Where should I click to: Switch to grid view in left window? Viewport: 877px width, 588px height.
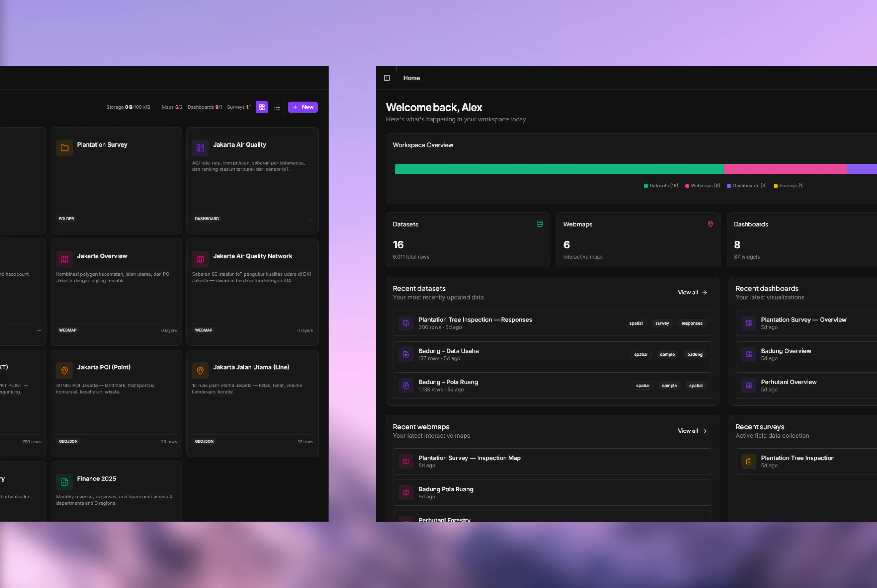[x=262, y=107]
